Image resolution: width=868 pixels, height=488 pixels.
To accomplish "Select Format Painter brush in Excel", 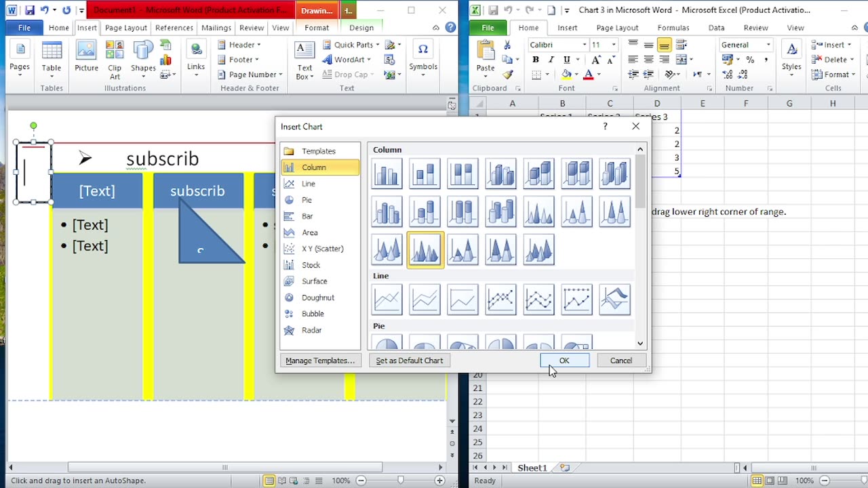I will tap(507, 75).
